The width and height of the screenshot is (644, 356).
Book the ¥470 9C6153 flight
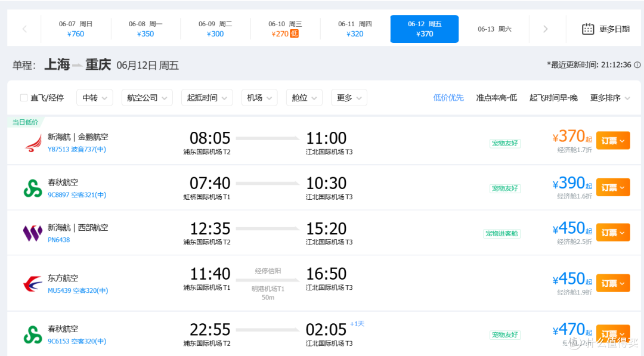pyautogui.click(x=613, y=334)
